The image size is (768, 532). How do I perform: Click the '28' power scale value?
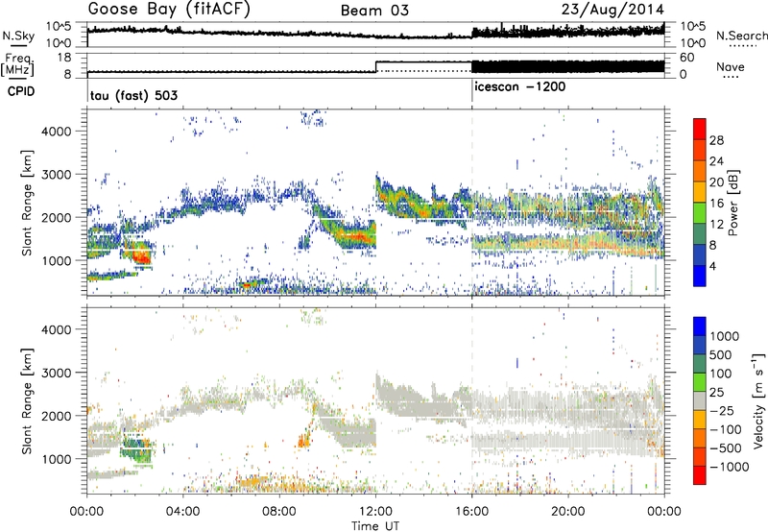click(x=716, y=140)
